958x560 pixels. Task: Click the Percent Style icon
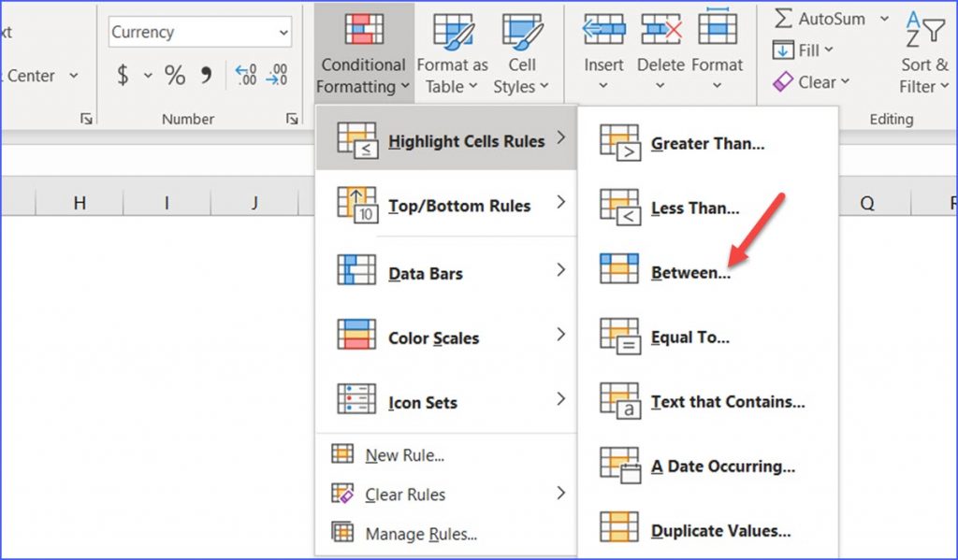175,76
